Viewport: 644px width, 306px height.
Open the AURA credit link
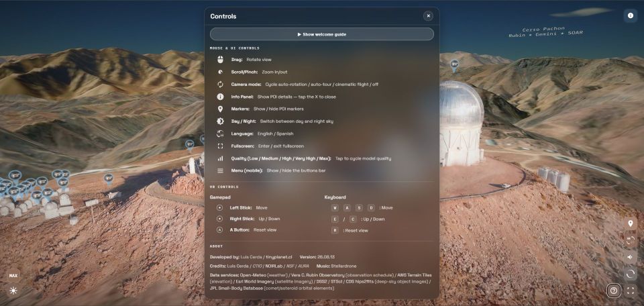pyautogui.click(x=303, y=266)
